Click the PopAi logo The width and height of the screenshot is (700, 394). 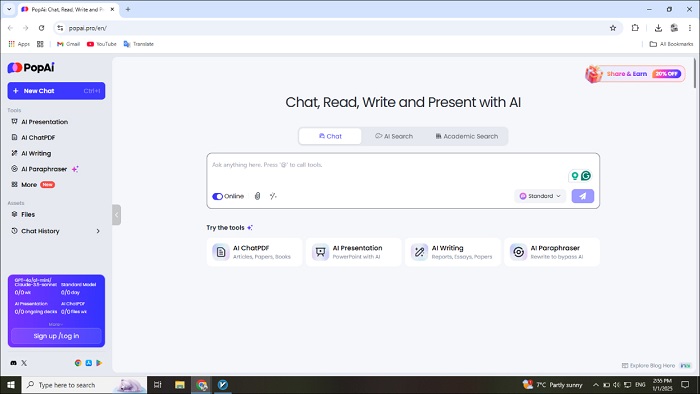coord(31,67)
